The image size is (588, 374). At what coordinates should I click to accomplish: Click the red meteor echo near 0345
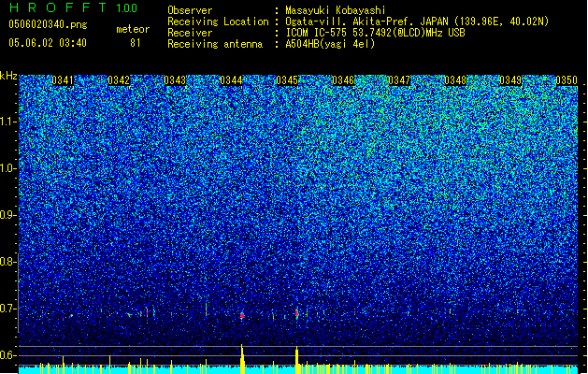click(x=296, y=312)
